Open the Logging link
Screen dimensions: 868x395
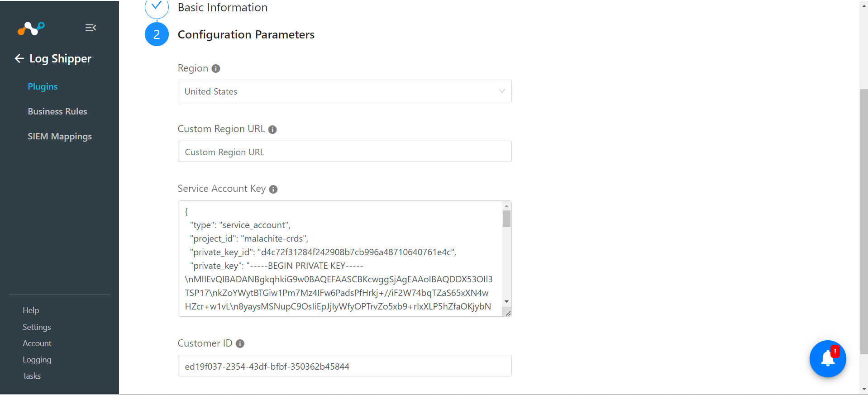coord(37,360)
